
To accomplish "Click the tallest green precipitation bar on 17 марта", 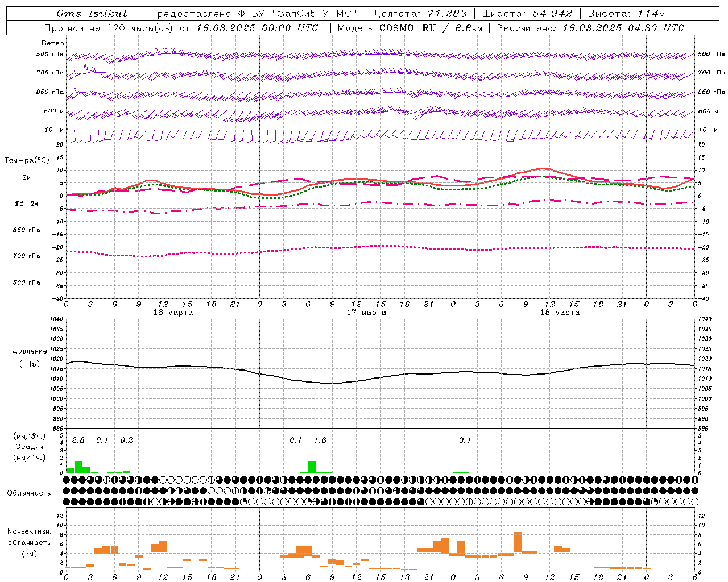I will (312, 467).
